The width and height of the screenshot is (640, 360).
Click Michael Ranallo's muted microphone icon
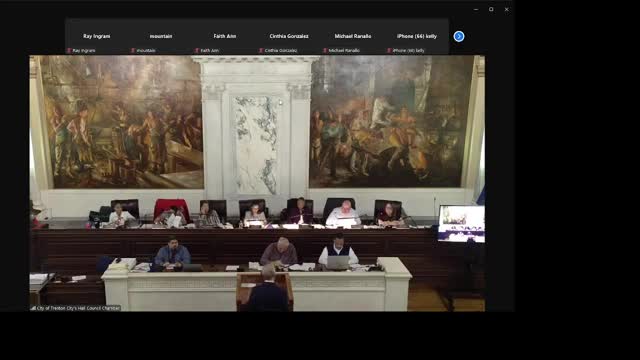tap(325, 51)
